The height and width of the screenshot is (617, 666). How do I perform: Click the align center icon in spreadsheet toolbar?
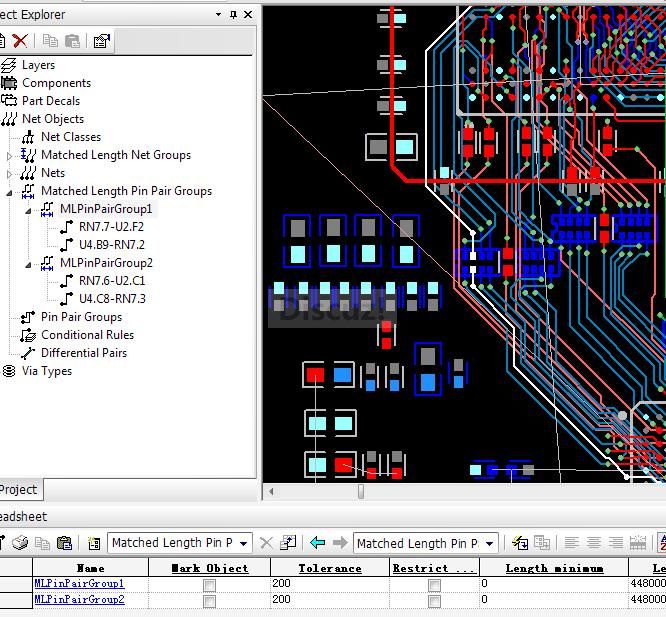tap(594, 543)
